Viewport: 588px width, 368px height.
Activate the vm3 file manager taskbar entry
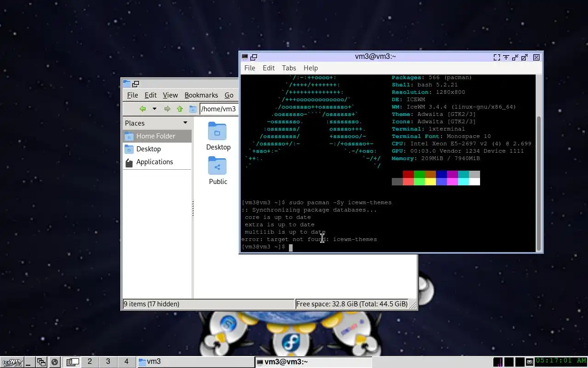pyautogui.click(x=195, y=362)
